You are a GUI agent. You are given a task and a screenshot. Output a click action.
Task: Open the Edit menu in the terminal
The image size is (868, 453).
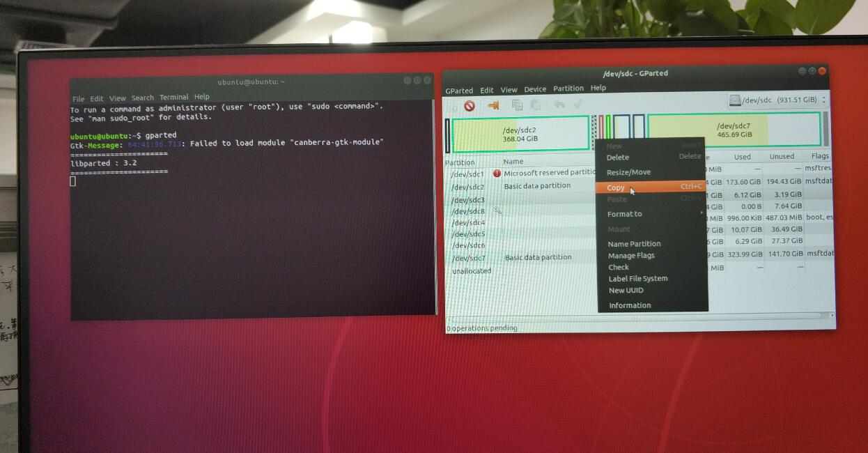coord(97,99)
